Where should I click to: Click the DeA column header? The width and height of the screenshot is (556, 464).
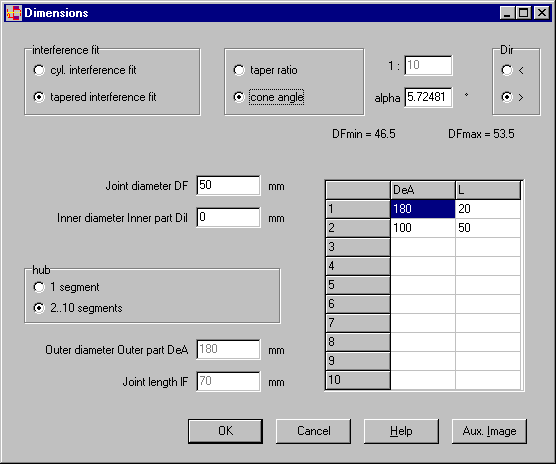(x=423, y=190)
